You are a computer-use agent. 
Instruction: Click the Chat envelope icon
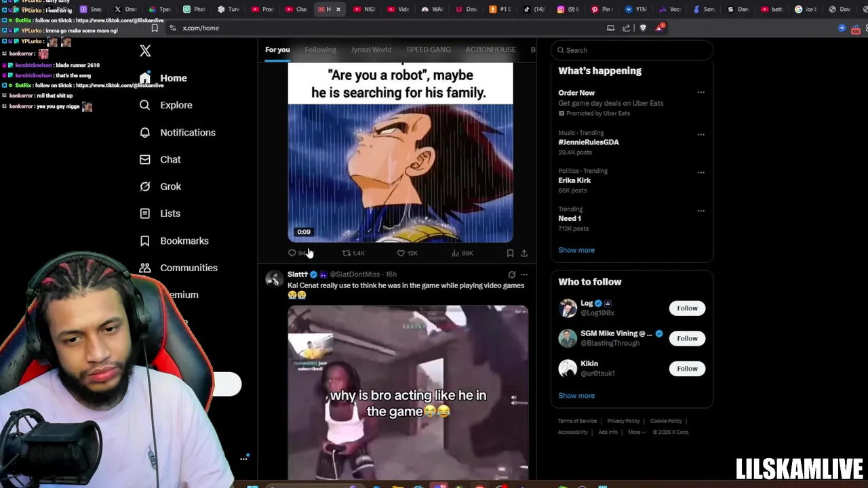(x=144, y=159)
